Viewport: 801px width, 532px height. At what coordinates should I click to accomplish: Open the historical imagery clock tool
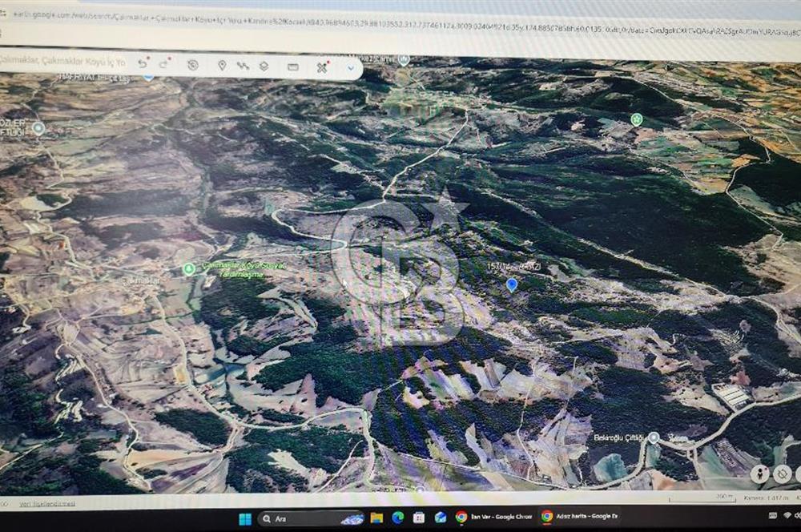click(x=193, y=65)
